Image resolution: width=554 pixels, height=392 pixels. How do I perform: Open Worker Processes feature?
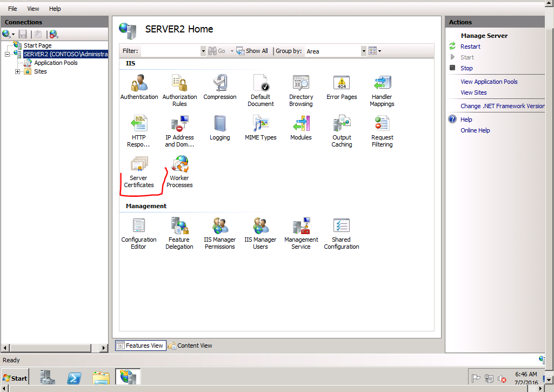pos(179,172)
